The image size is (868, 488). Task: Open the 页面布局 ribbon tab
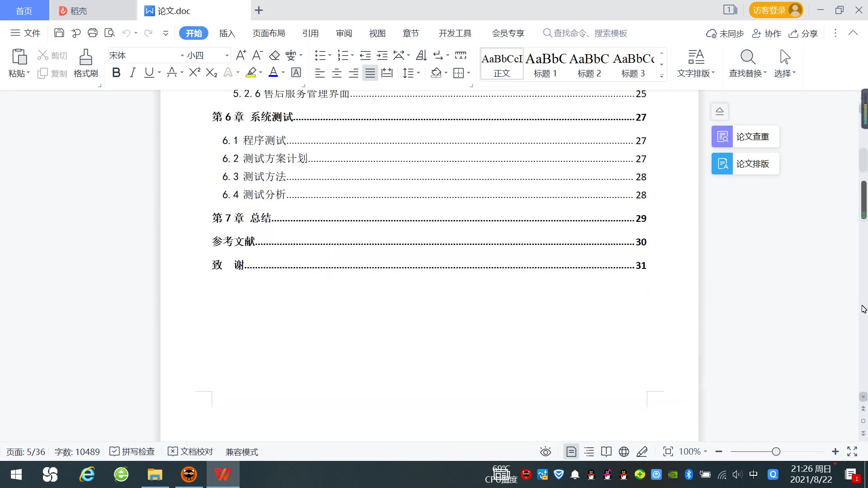pos(269,33)
